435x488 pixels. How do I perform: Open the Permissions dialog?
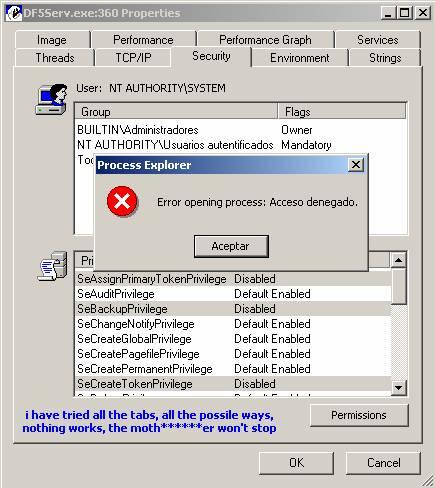click(x=359, y=415)
